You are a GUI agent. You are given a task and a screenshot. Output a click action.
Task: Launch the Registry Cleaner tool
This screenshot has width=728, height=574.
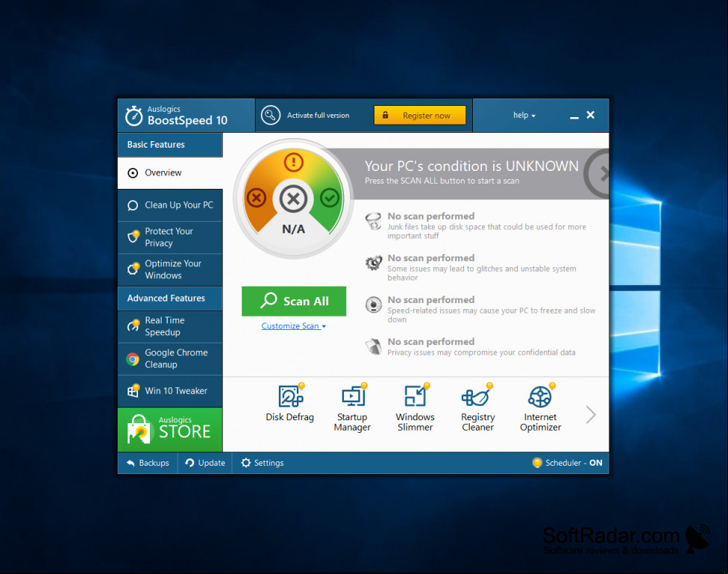(x=477, y=408)
